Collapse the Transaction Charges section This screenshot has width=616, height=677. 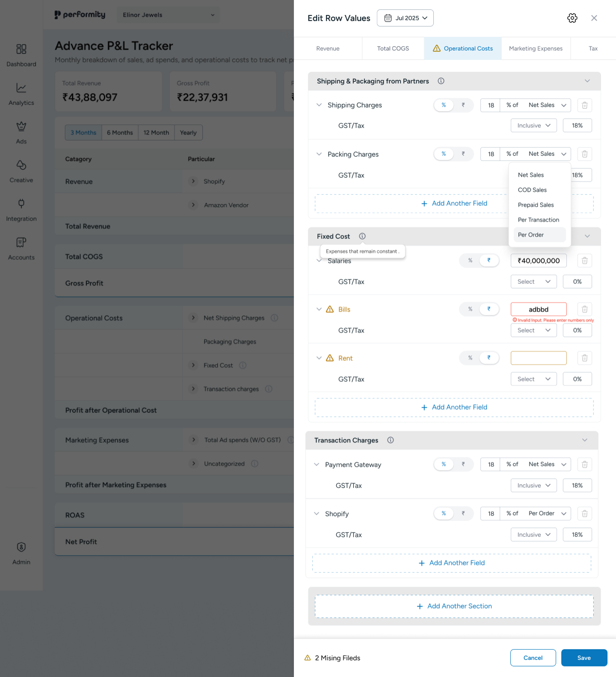pos(584,440)
